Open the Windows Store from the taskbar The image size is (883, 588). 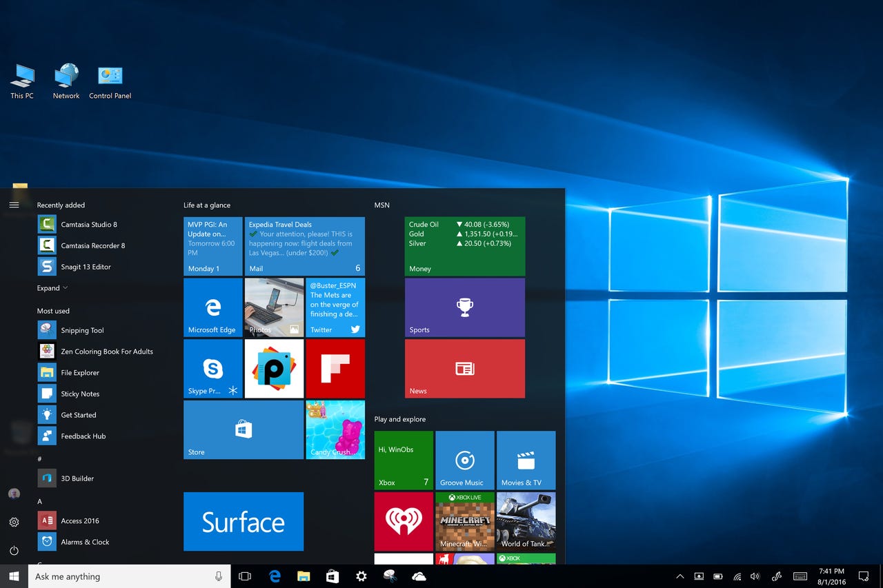point(333,576)
